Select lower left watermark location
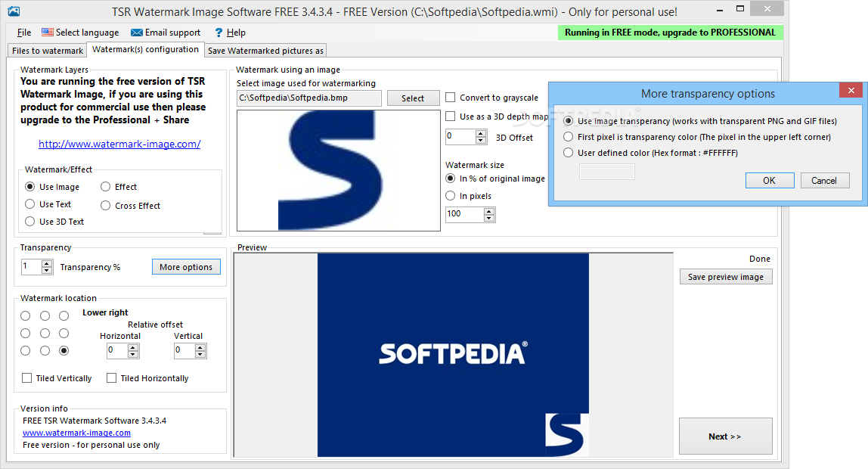 [x=26, y=350]
